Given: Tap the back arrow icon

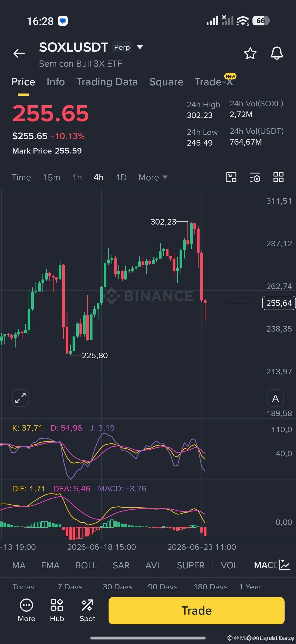Looking at the screenshot, I should pyautogui.click(x=19, y=53).
